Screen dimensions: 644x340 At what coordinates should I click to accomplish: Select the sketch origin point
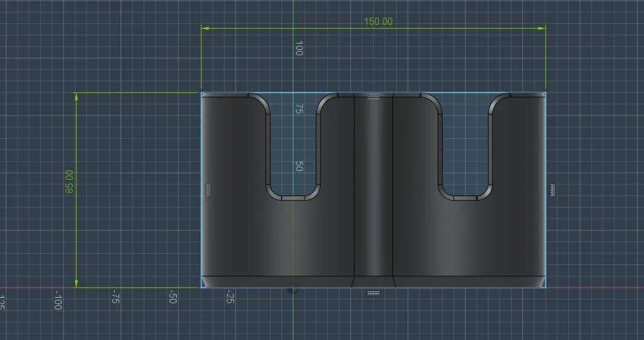point(293,288)
